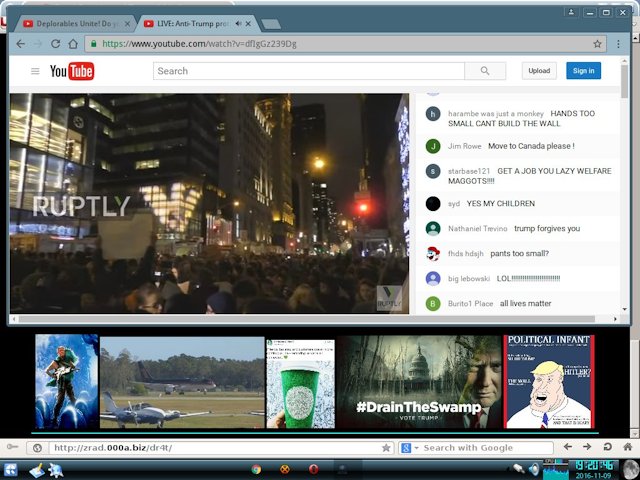Click the Chrome horizontal scrollbar
Screen dimensions: 640x480
306,319
